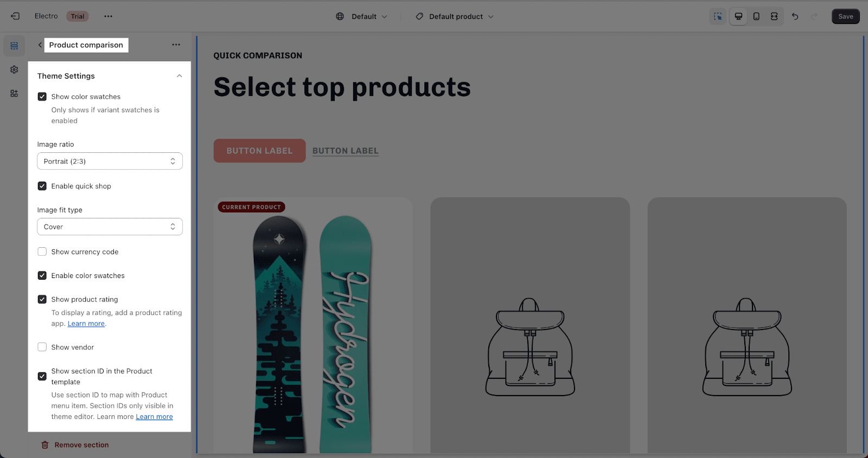Open the Sections panel icon in sidebar
The height and width of the screenshot is (458, 868).
[14, 46]
